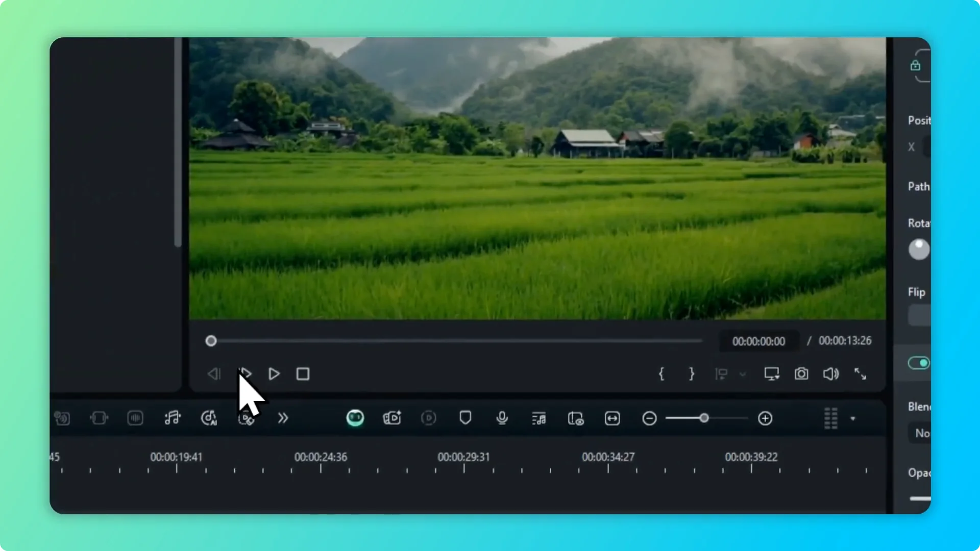Screen dimensions: 980x551
Task: Open the add to timeline dropdown arrow
Action: click(x=743, y=374)
